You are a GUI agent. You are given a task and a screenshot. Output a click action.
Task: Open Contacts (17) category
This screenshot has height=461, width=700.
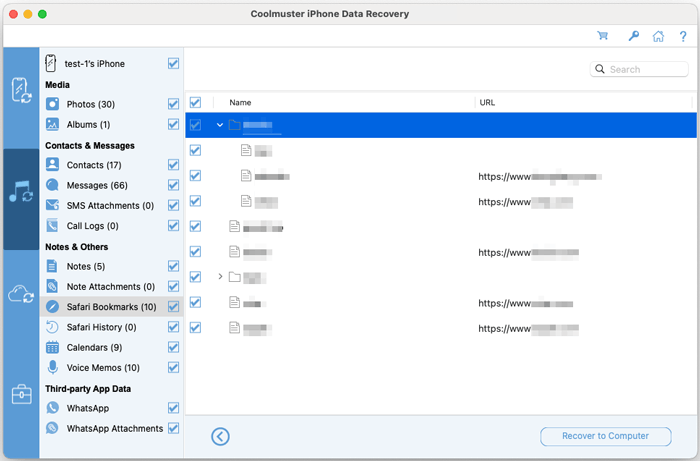coord(111,165)
